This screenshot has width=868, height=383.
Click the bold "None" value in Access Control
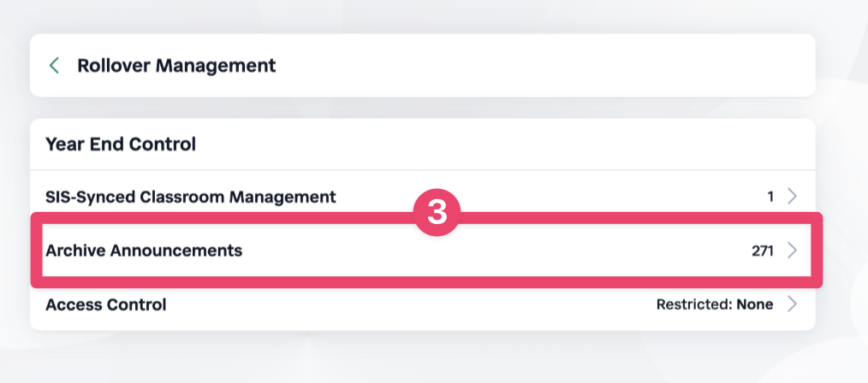tap(754, 304)
